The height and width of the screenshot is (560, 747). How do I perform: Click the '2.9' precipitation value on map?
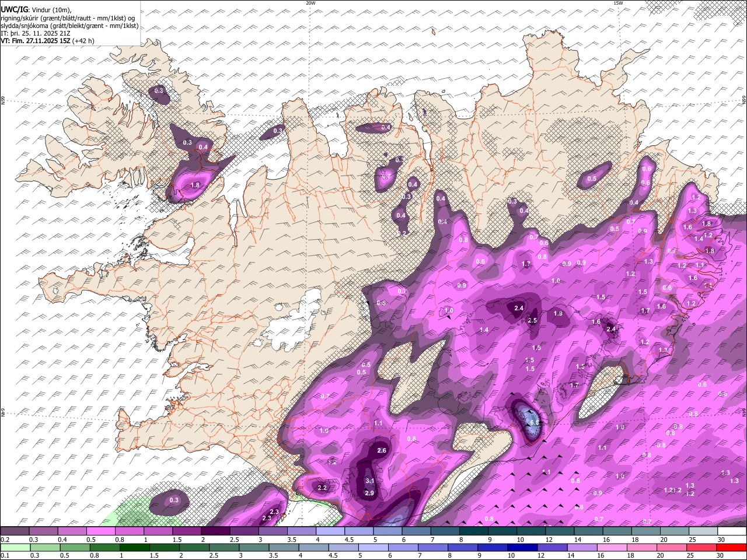(x=369, y=493)
